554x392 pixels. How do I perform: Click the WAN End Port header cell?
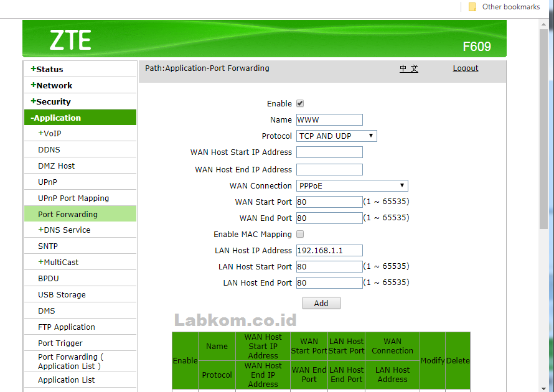309,375
